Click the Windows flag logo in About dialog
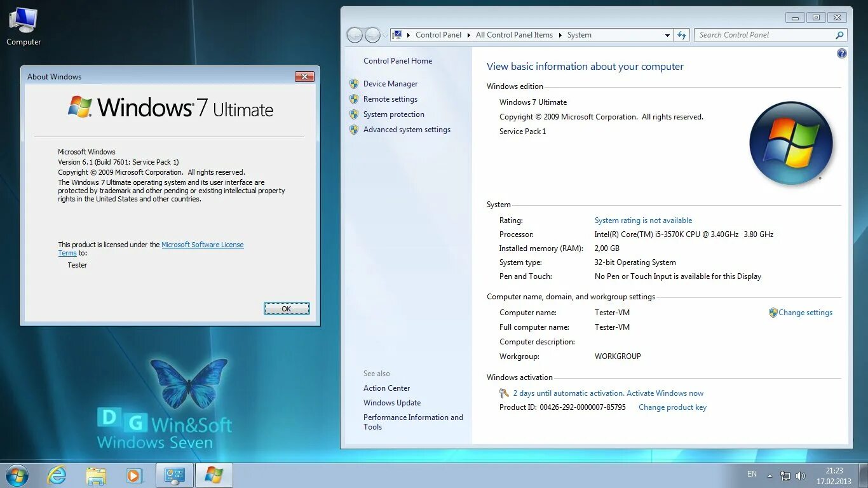This screenshot has width=868, height=488. pyautogui.click(x=80, y=107)
